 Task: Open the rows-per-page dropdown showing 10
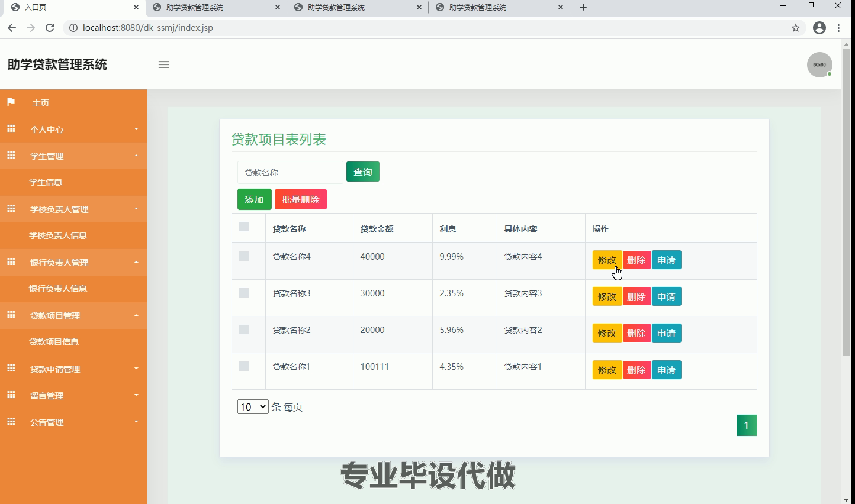(x=253, y=407)
